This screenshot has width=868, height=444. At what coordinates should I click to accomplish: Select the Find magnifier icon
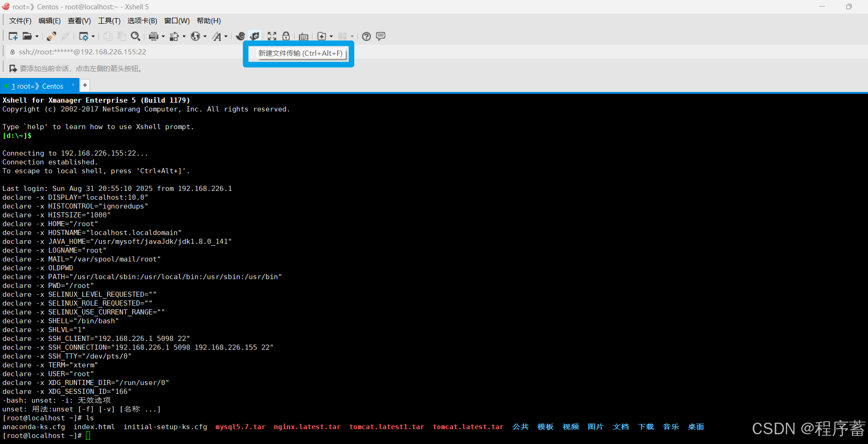coord(135,36)
